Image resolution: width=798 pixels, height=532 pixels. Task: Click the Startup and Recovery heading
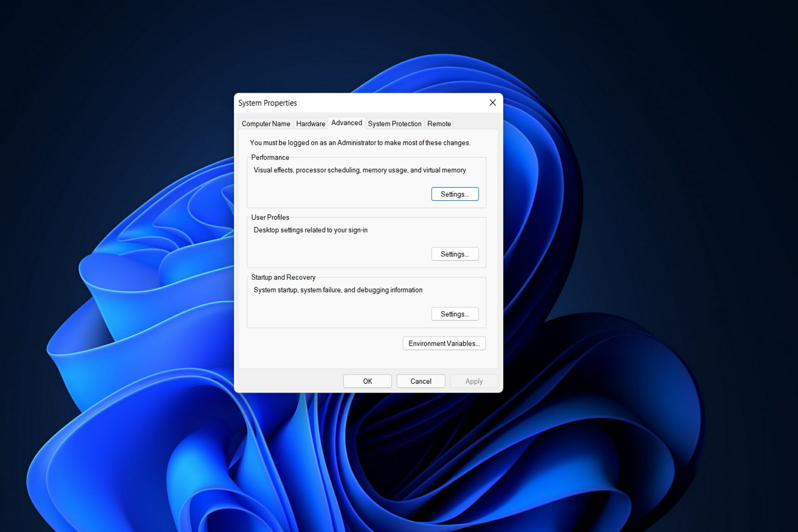(x=283, y=277)
